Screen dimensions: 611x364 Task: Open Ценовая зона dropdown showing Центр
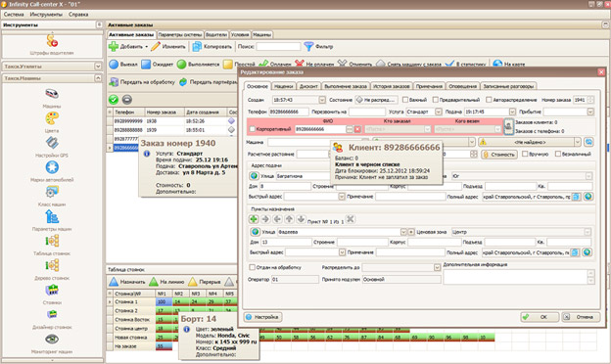coord(587,232)
